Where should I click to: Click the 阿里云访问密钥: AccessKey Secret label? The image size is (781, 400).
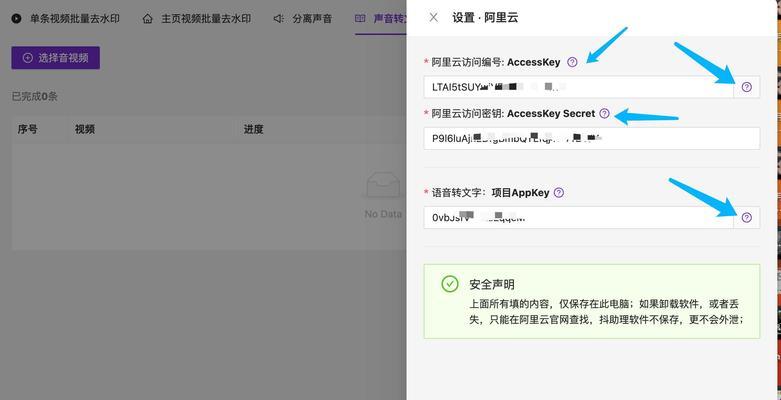coord(513,114)
